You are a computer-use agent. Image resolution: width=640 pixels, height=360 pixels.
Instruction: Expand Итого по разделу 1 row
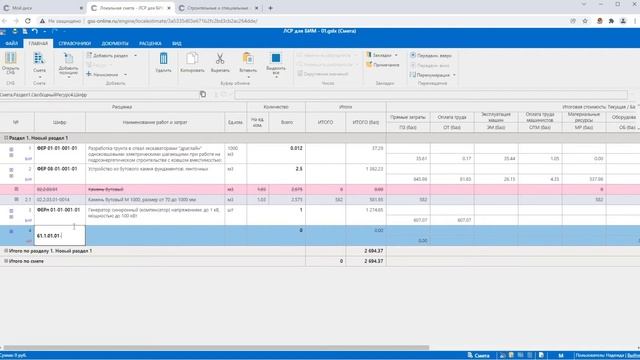(x=6, y=251)
